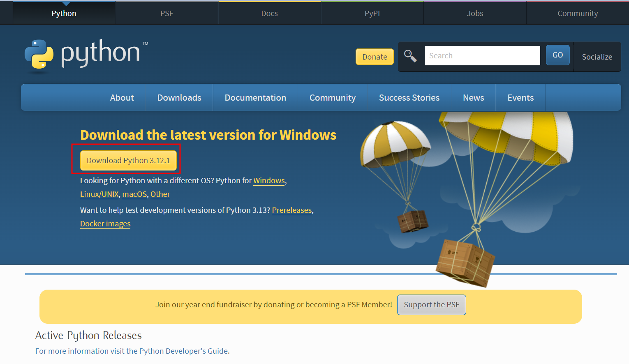Open the Python tab in top bar
Screen dimensions: 629x364
(64, 13)
